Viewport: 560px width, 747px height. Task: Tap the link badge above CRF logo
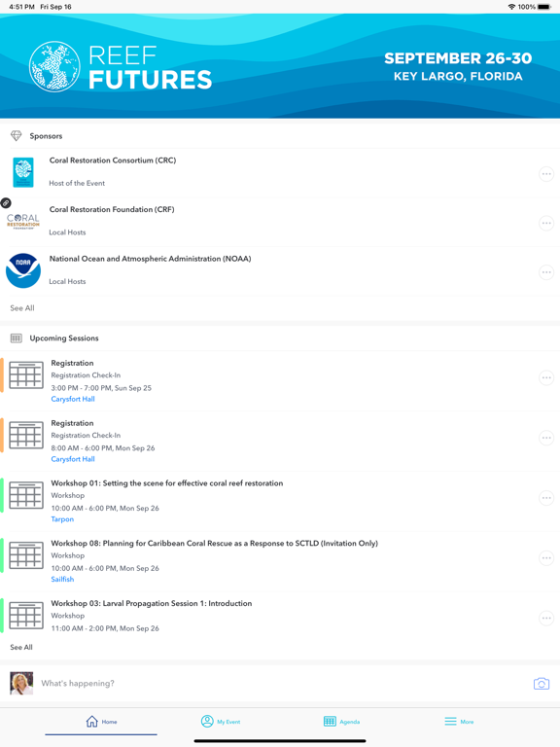(6, 203)
